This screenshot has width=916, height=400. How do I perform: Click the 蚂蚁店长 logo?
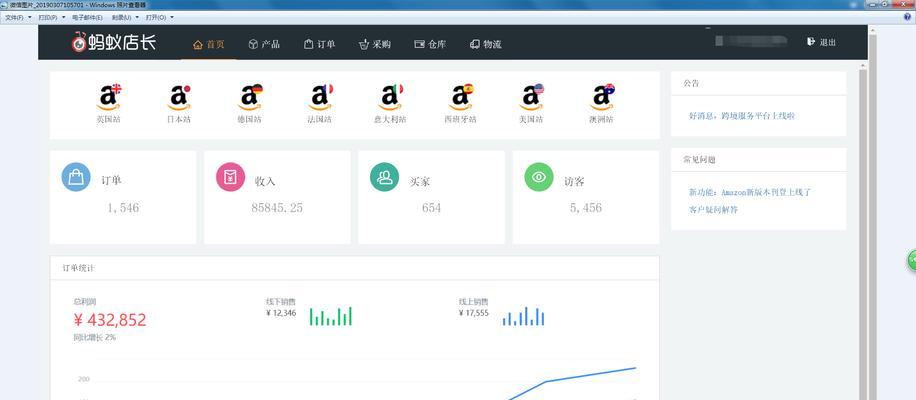click(x=114, y=41)
